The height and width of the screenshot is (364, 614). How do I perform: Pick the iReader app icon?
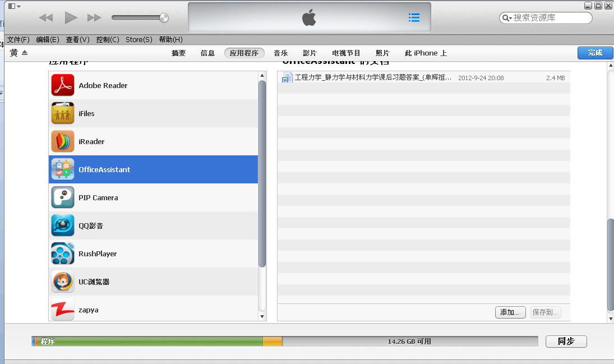[63, 141]
